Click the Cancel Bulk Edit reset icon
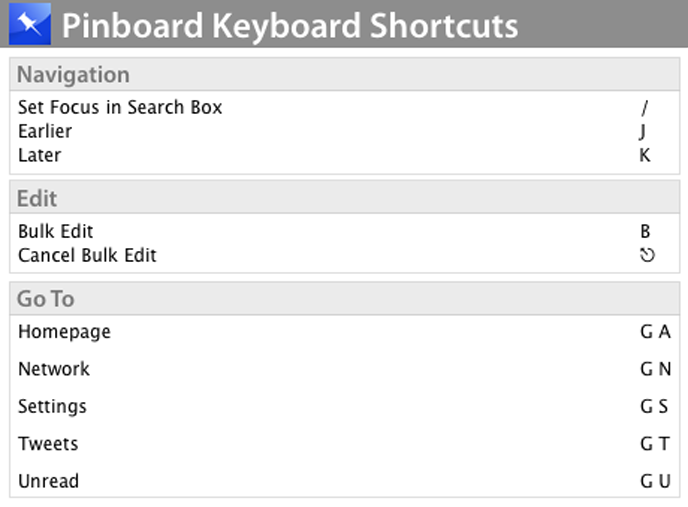The width and height of the screenshot is (688, 507). [647, 255]
